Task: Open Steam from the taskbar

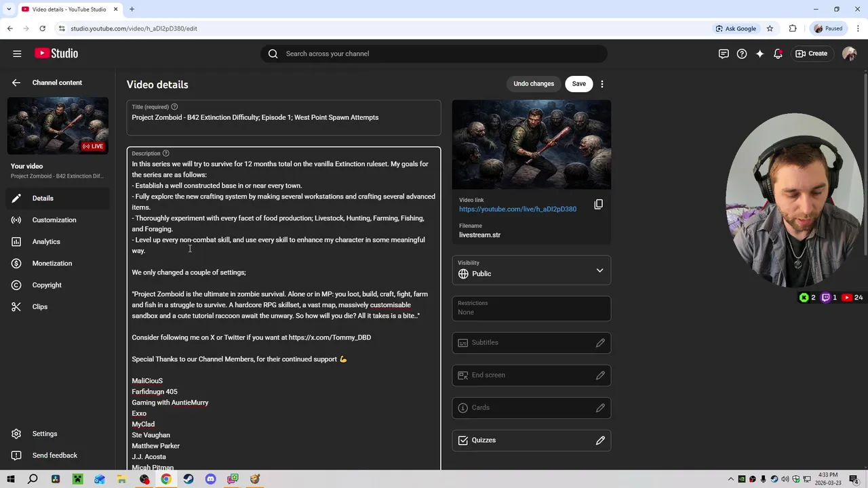Action: pos(189,479)
